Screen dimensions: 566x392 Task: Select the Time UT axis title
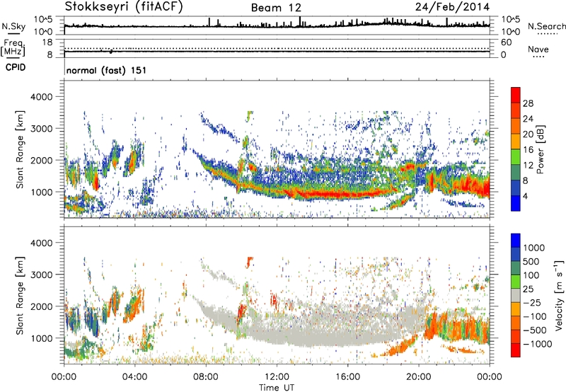pos(277,388)
